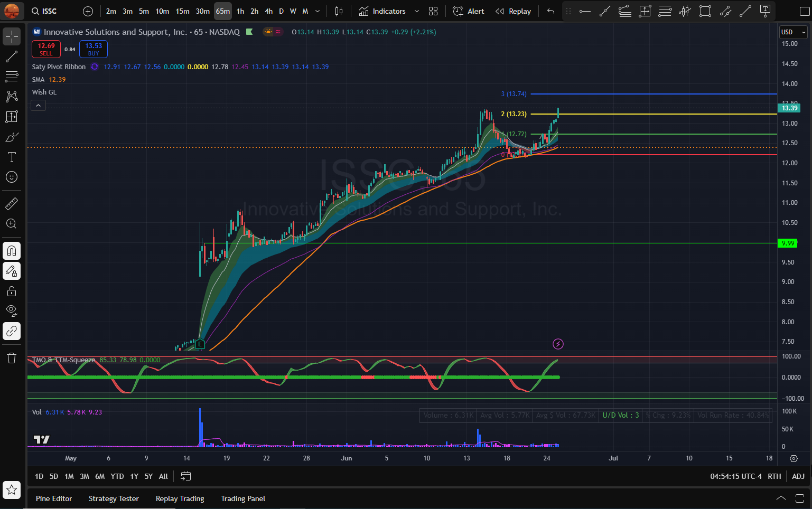Open favorites star toolbar at bottom left
812x509 pixels.
[12, 490]
